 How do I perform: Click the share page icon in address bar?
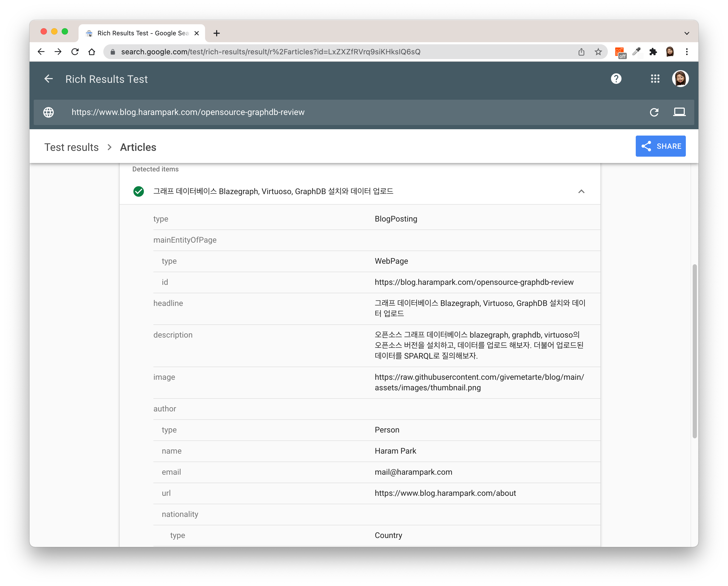click(581, 52)
